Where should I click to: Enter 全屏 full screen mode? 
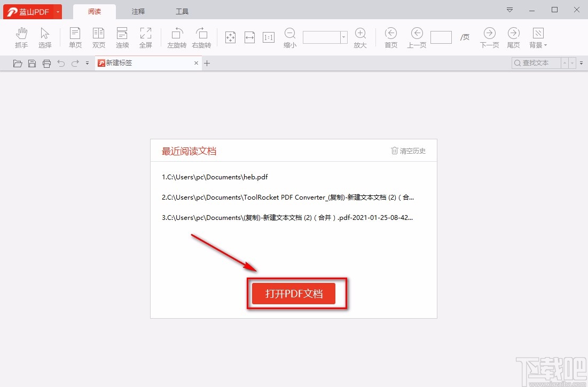(x=145, y=37)
